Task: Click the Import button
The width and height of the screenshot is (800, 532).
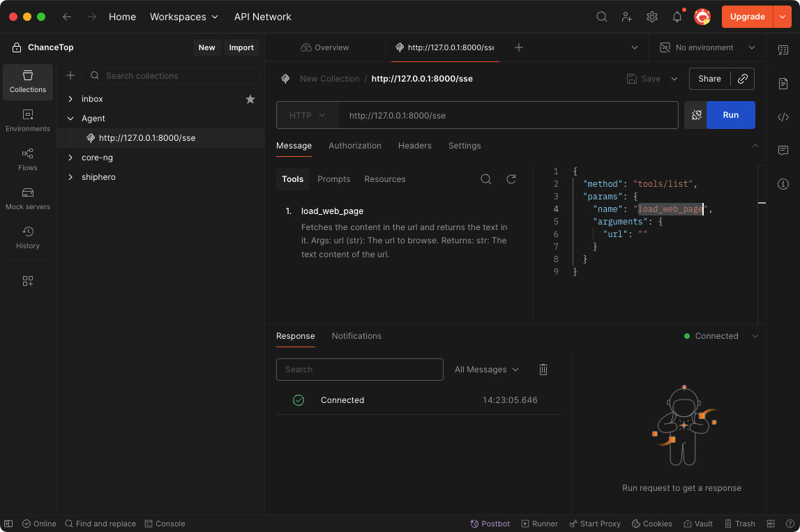Action: (x=241, y=47)
